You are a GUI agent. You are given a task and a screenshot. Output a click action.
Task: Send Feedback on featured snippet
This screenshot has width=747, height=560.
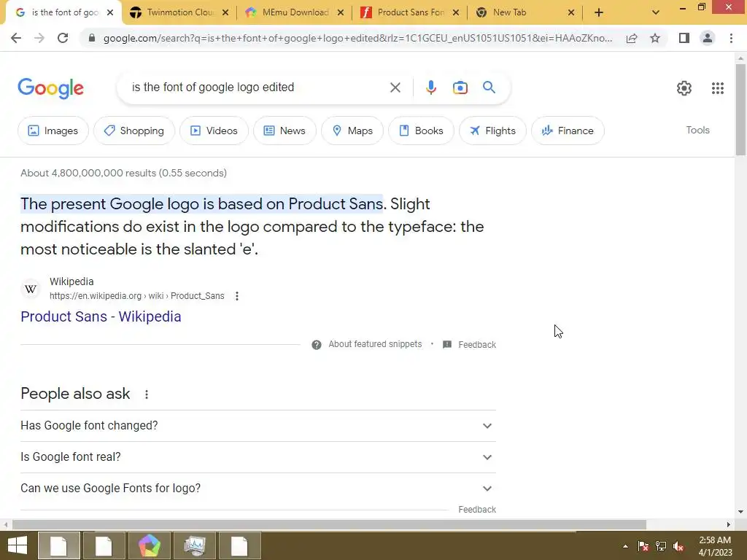477,345
